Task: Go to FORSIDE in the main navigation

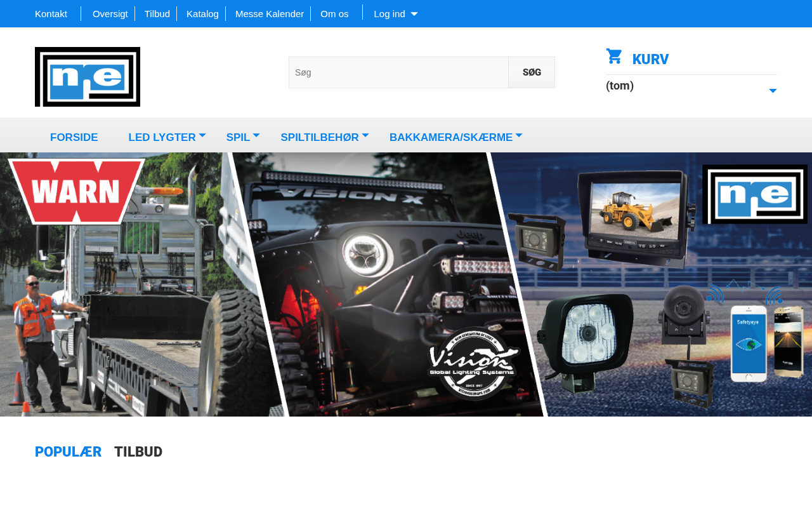Action: click(74, 137)
